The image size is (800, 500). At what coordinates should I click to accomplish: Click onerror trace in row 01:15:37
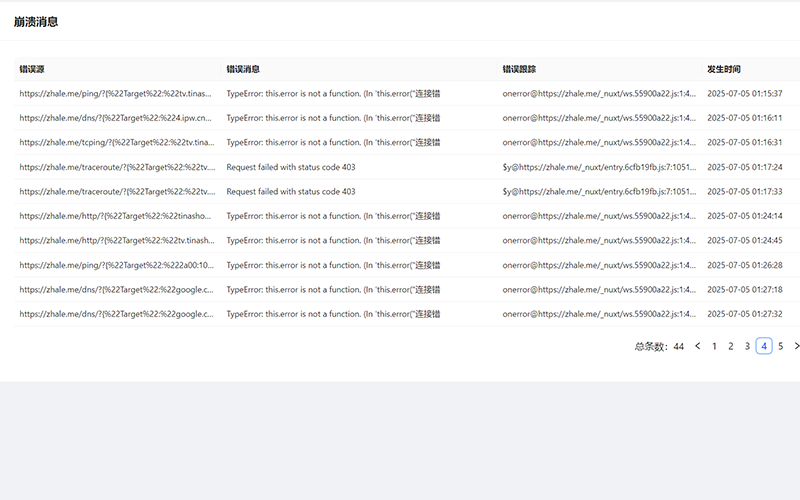coord(599,93)
